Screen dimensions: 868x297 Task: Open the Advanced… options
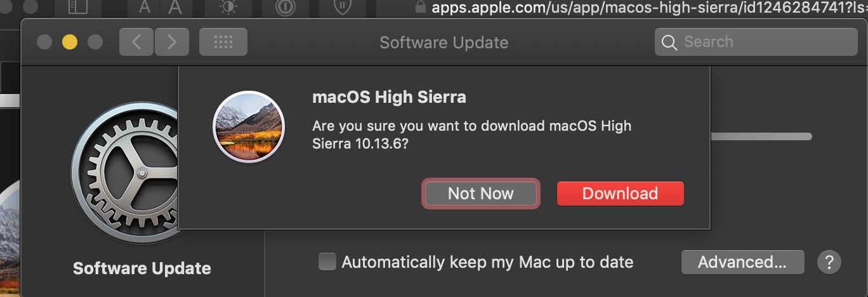point(742,261)
